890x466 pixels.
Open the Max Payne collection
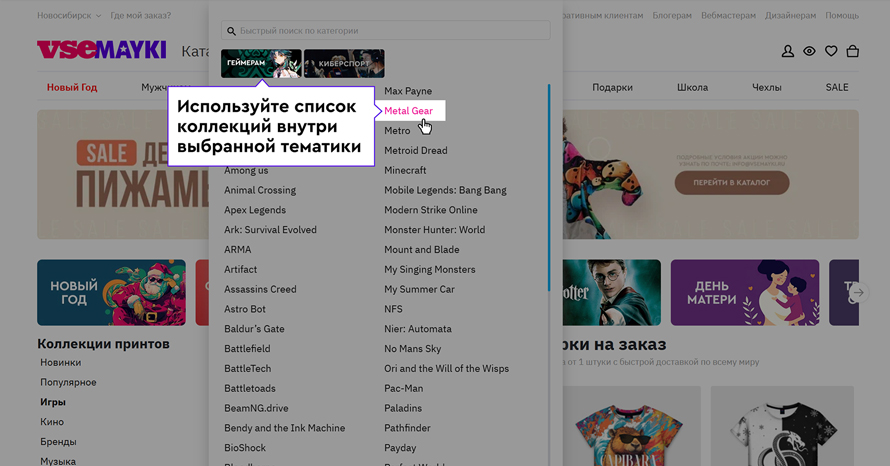pos(408,91)
